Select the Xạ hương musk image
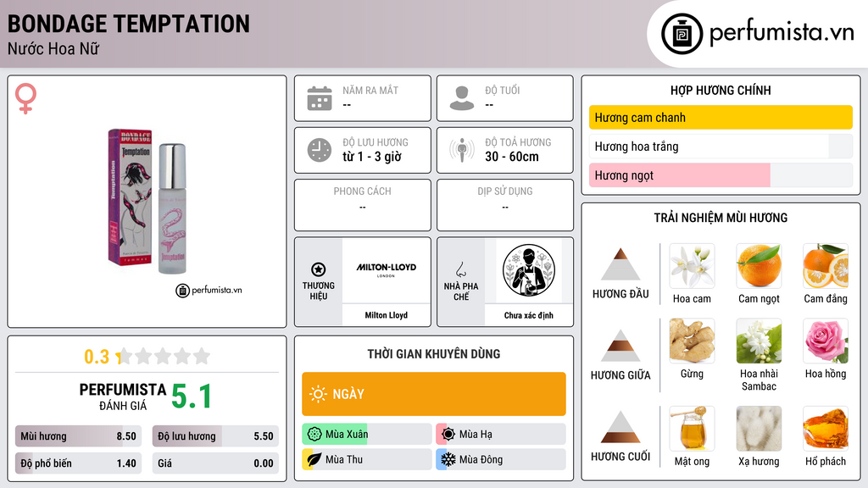Screen dimensions: 868x488 point(759,429)
